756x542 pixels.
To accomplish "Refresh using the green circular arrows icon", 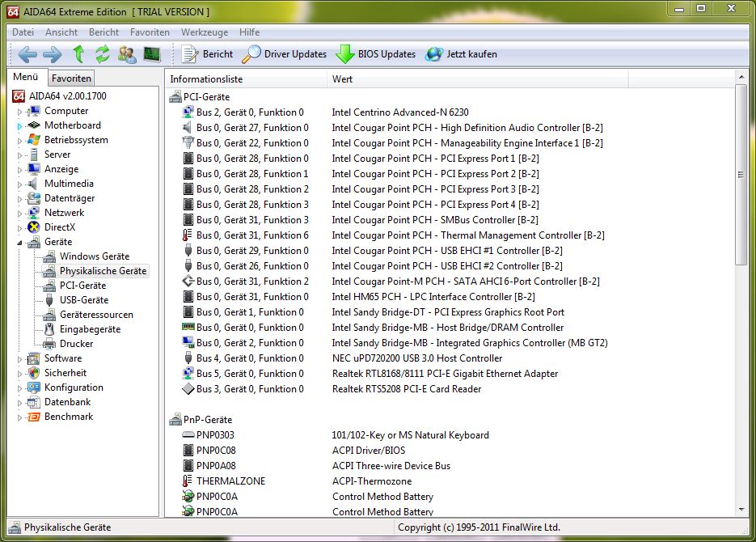I will 102,54.
